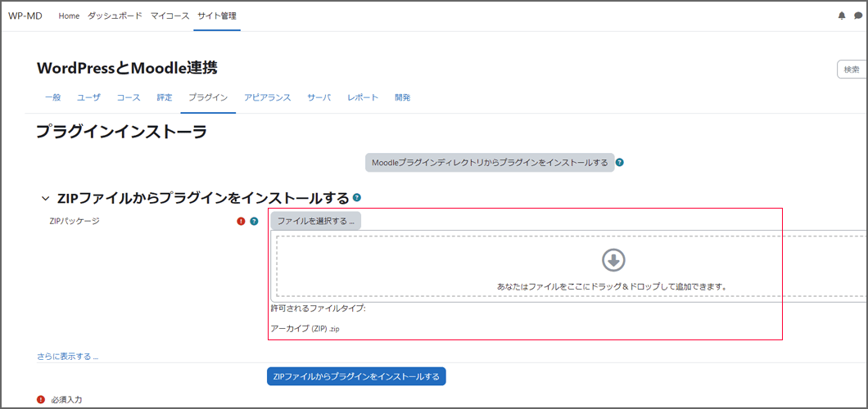Click the プラグインインストーラ heading
The image size is (868, 409).
pos(121,132)
